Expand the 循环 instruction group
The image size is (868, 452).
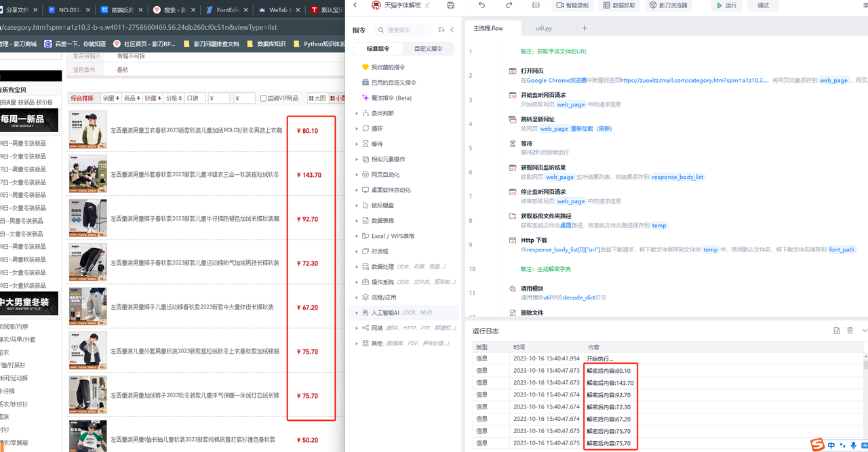pos(357,128)
